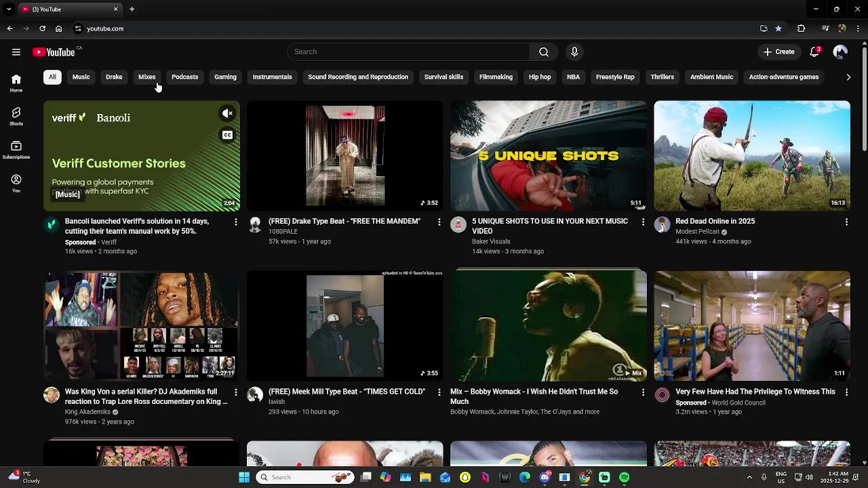Open options for 5 Unique Shots video

pyautogui.click(x=643, y=222)
